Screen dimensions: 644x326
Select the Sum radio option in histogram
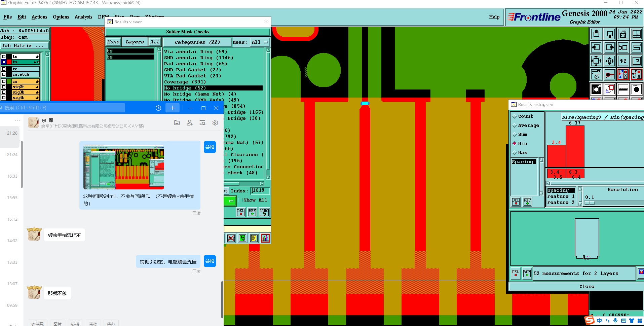[514, 135]
